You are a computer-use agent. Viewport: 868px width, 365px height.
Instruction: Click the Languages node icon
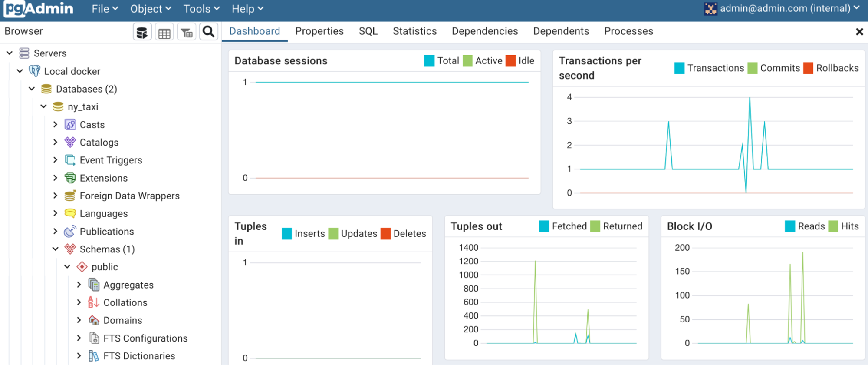pyautogui.click(x=70, y=213)
